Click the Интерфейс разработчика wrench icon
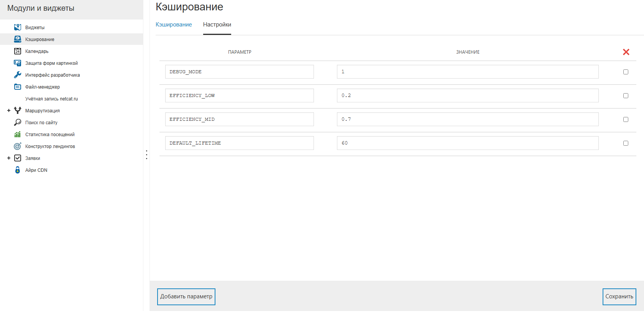644x334 pixels. (18, 75)
